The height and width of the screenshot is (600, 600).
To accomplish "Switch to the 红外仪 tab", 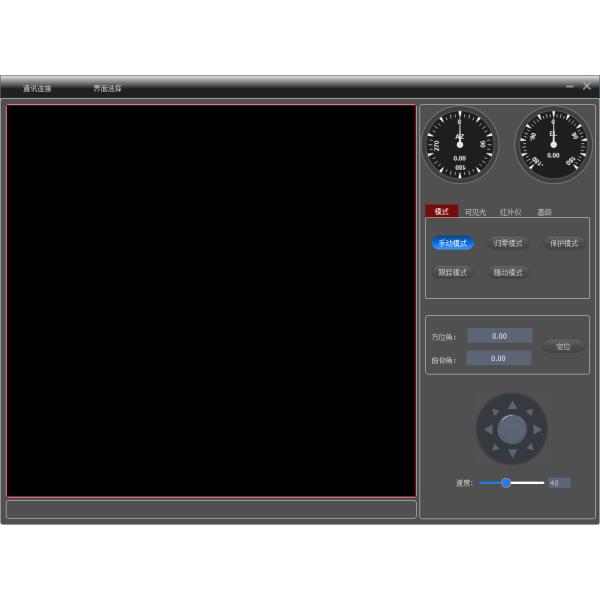I will 510,212.
